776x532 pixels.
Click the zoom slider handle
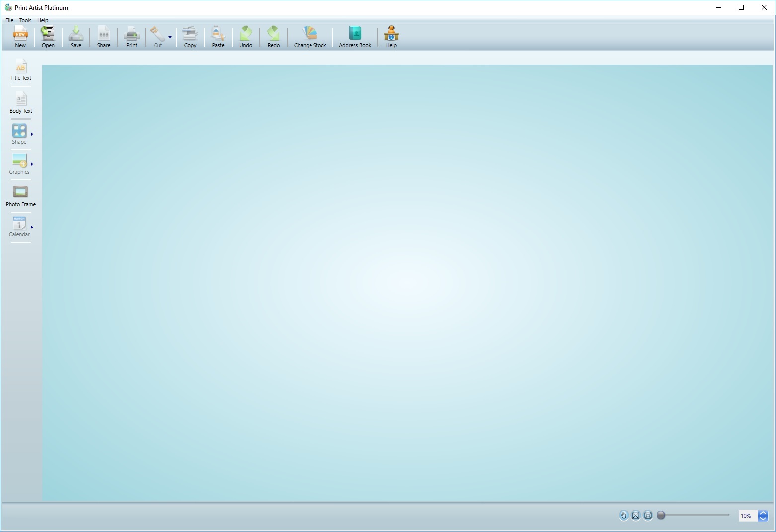pos(661,515)
